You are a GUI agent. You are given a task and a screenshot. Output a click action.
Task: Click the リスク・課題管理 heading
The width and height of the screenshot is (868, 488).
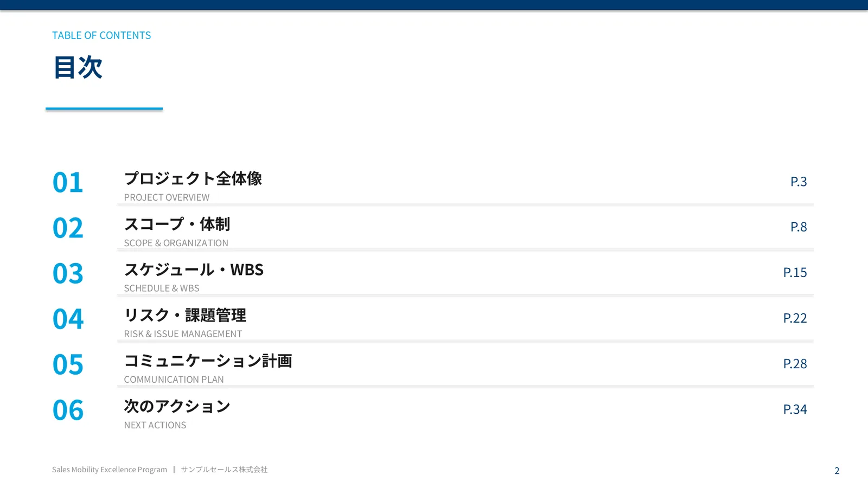pyautogui.click(x=185, y=315)
